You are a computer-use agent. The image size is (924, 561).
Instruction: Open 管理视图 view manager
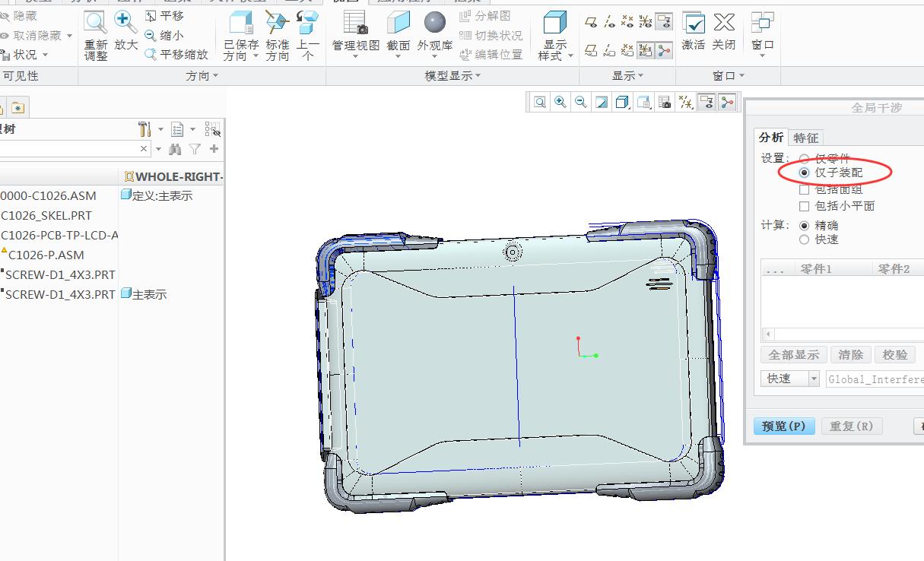[x=355, y=23]
